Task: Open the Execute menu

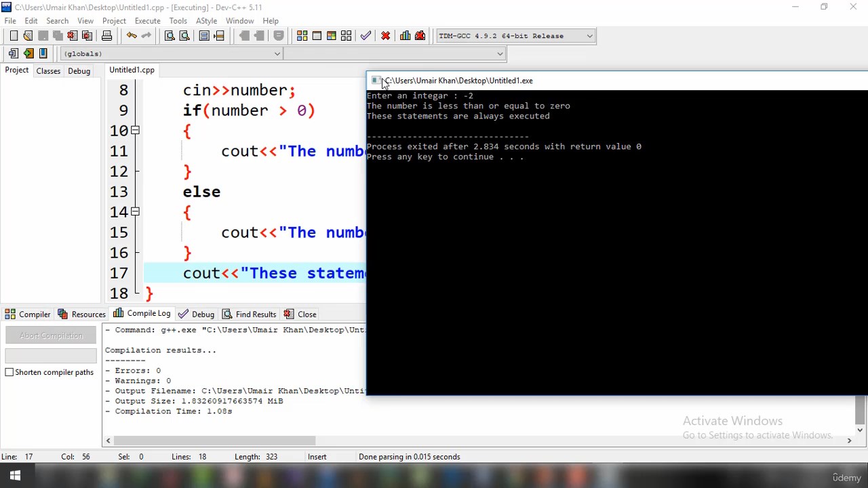Action: [x=147, y=21]
